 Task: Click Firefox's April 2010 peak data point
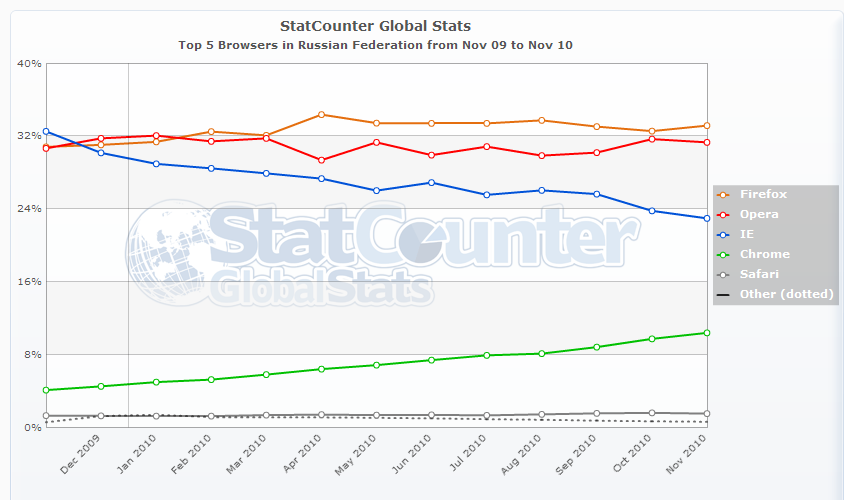[321, 114]
